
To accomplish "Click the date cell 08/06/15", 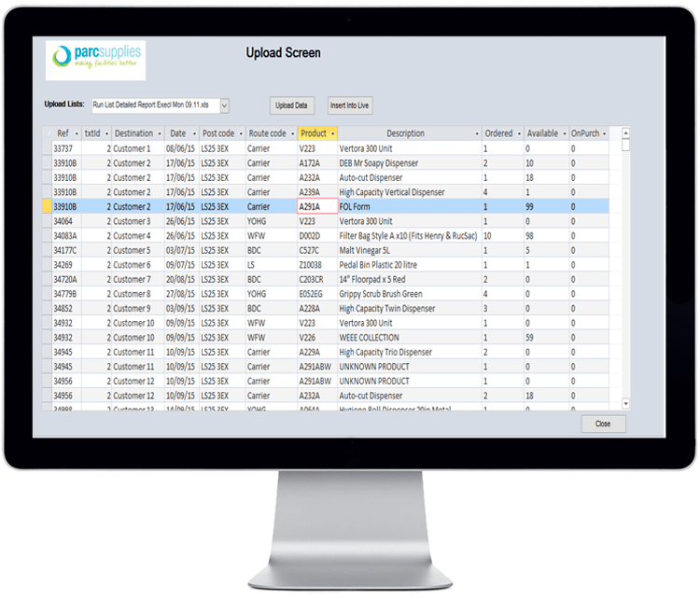I will tap(181, 148).
